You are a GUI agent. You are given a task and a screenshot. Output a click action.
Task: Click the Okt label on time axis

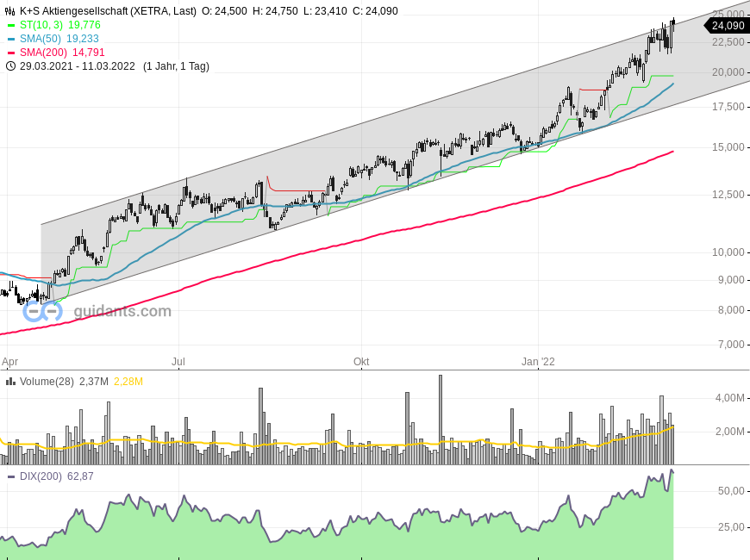361,362
